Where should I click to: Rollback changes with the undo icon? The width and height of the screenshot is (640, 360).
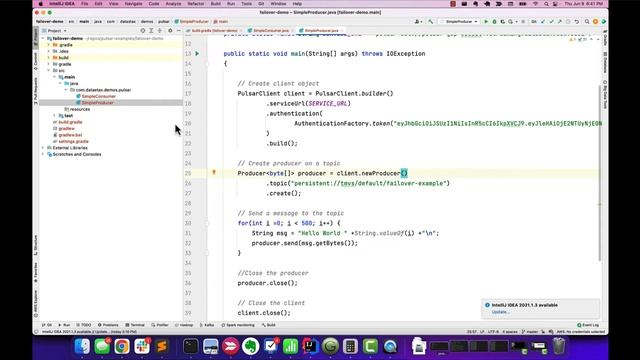click(x=577, y=22)
